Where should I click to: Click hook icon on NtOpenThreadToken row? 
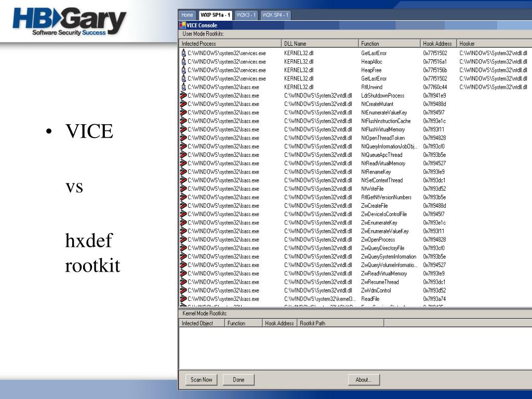click(183, 138)
